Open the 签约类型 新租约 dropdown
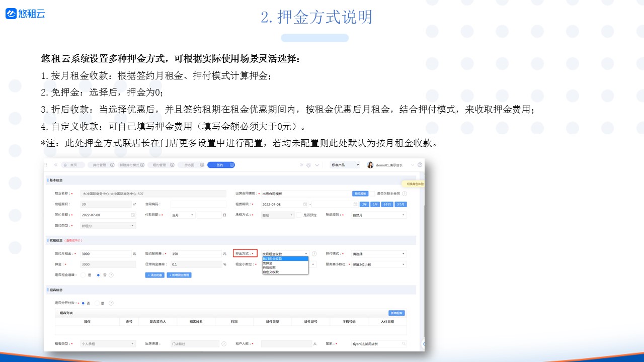 pyautogui.click(x=108, y=226)
